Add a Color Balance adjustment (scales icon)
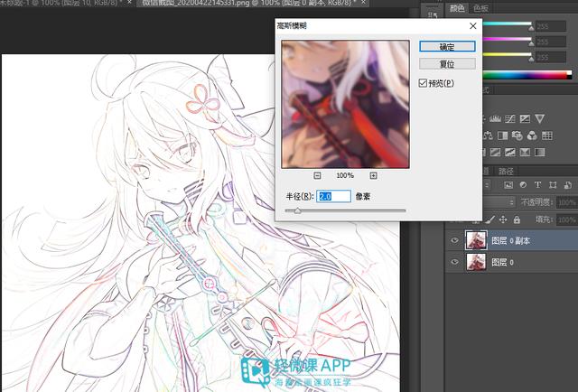 coord(488,135)
